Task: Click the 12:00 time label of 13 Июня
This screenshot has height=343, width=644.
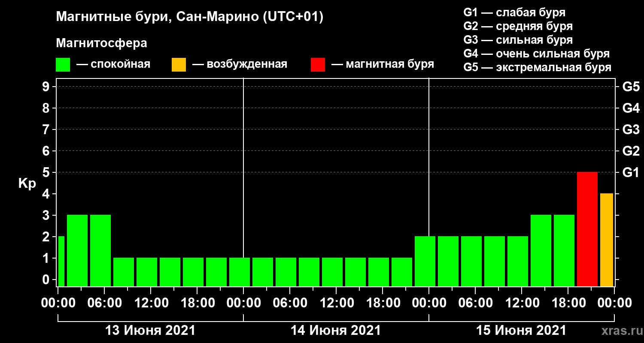Action: point(151,303)
